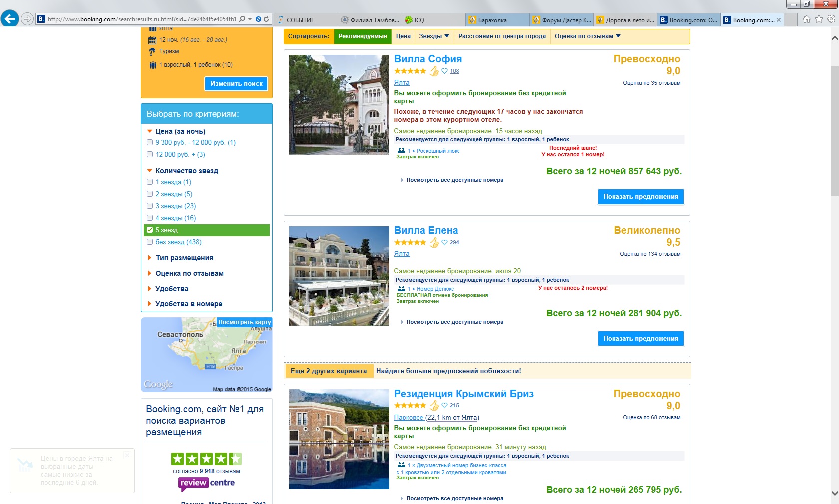Open the Резиденция Крымский Бриз hotel link
The height and width of the screenshot is (504, 839).
463,394
